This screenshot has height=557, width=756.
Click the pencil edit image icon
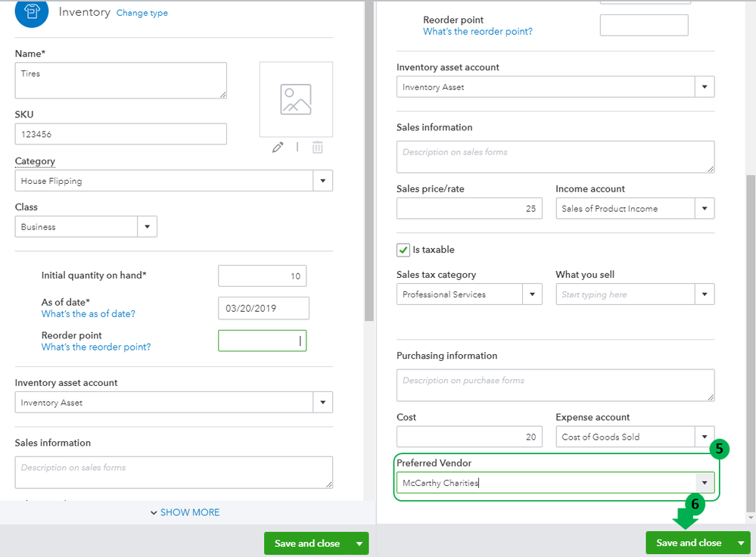[278, 148]
